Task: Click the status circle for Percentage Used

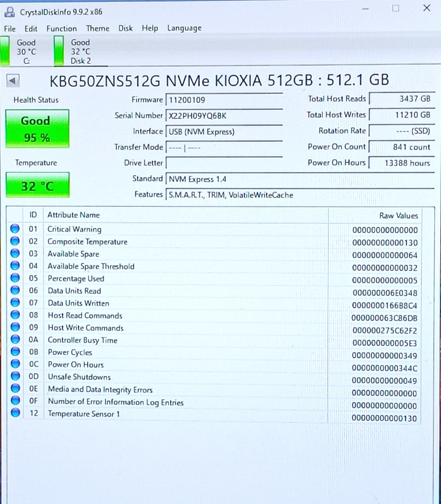Action: 15,278
